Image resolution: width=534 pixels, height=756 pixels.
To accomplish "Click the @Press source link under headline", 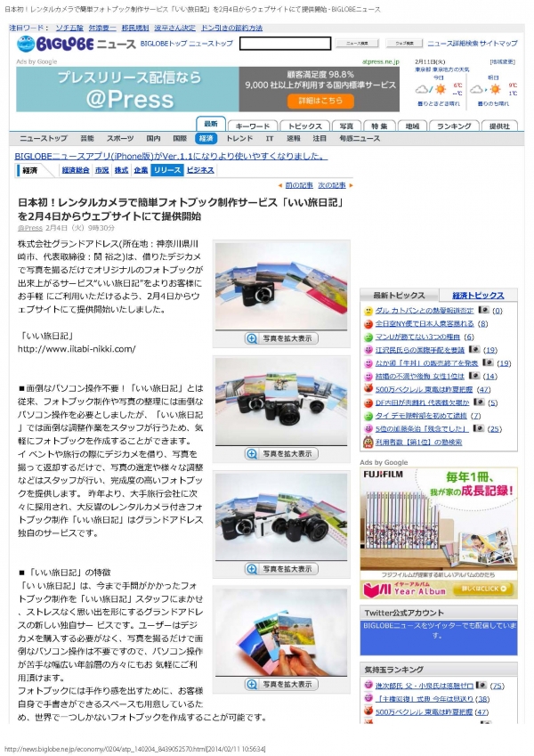I will click(30, 228).
